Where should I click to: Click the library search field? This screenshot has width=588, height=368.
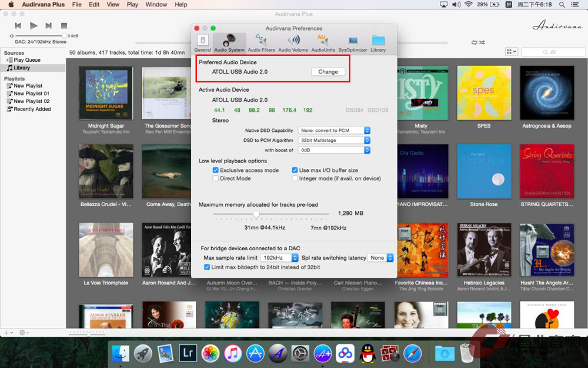[553, 52]
